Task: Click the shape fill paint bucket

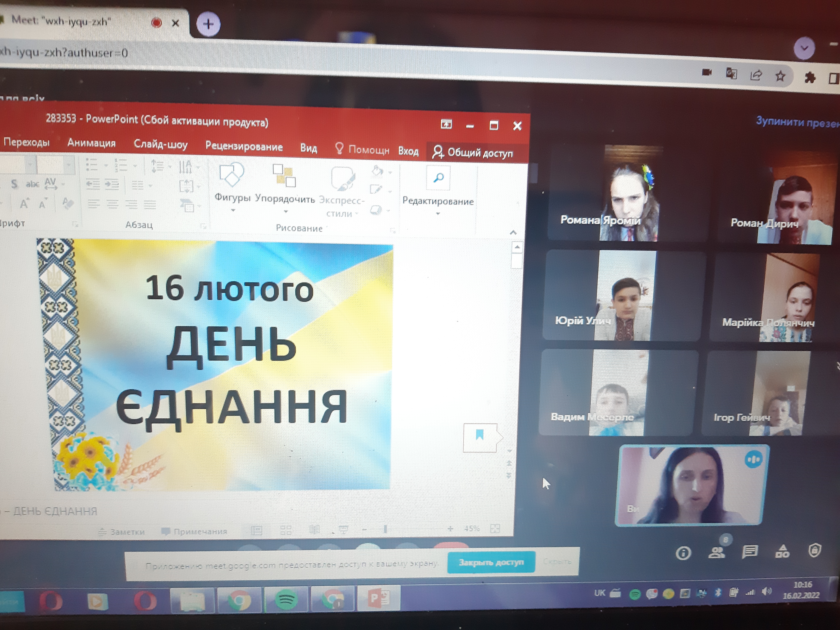Action: [377, 171]
